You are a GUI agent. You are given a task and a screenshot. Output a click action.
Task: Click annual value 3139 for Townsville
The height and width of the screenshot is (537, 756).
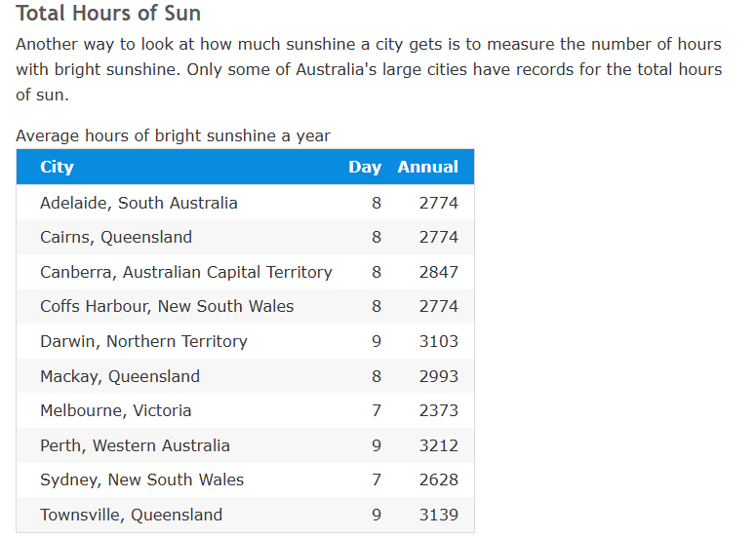(x=438, y=515)
